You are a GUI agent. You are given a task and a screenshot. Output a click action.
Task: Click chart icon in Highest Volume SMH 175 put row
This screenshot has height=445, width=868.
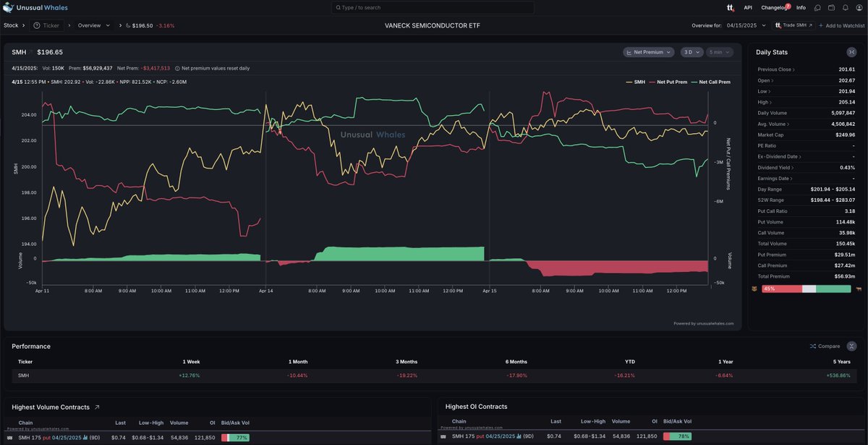pos(85,437)
